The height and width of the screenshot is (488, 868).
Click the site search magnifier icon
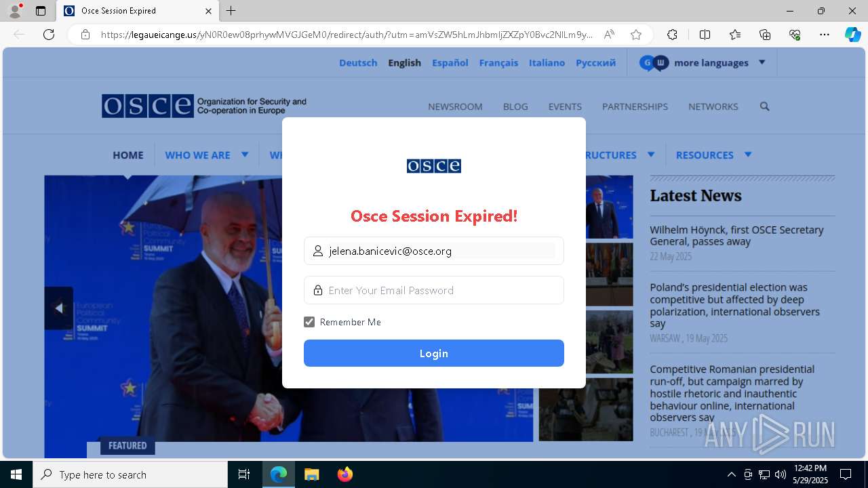click(x=764, y=106)
